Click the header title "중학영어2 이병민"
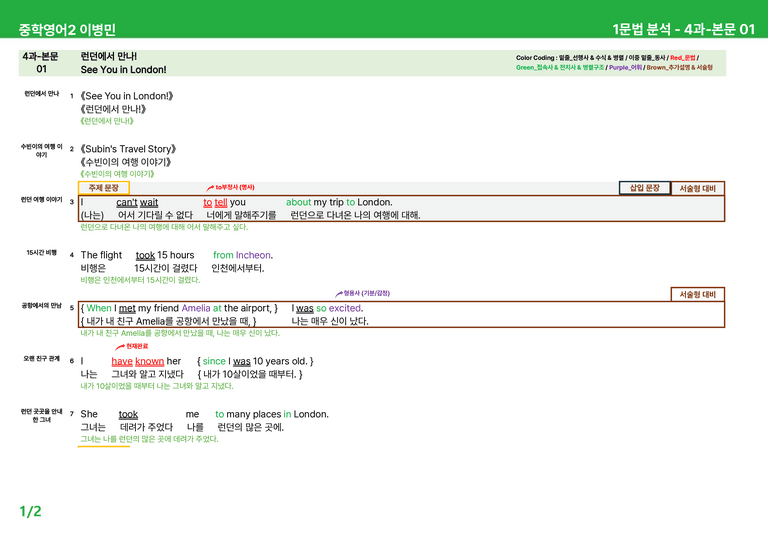Screen dimensions: 768x543 point(67,29)
